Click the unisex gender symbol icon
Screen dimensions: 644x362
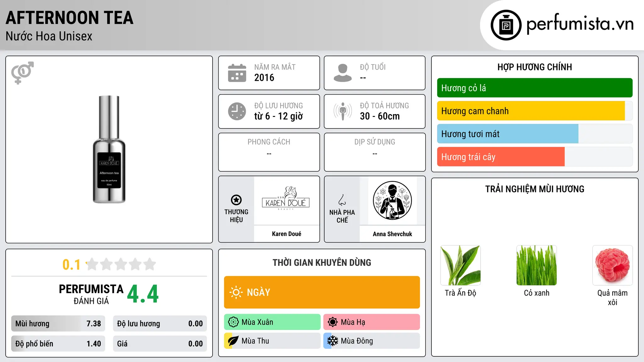point(22,73)
